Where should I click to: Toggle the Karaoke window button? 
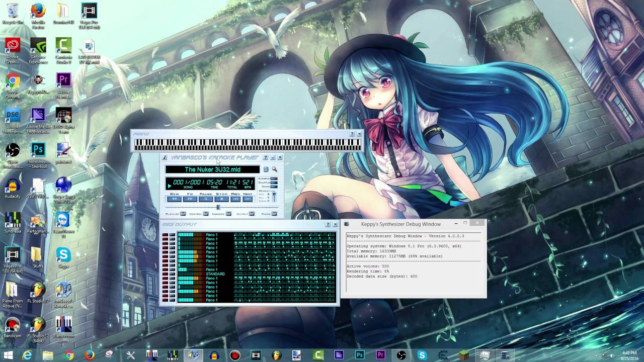click(229, 214)
